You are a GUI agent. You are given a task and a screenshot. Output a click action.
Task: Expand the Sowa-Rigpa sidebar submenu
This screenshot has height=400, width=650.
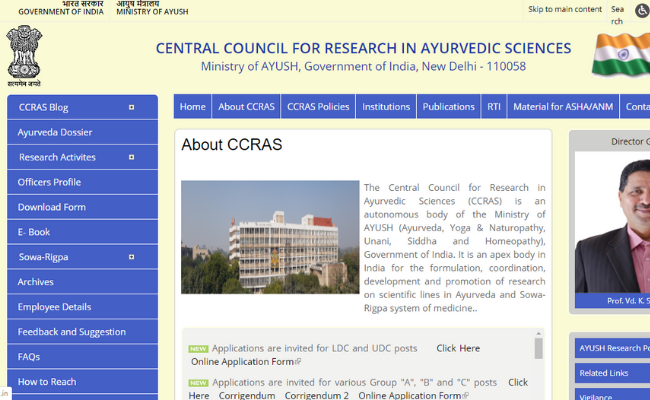131,257
